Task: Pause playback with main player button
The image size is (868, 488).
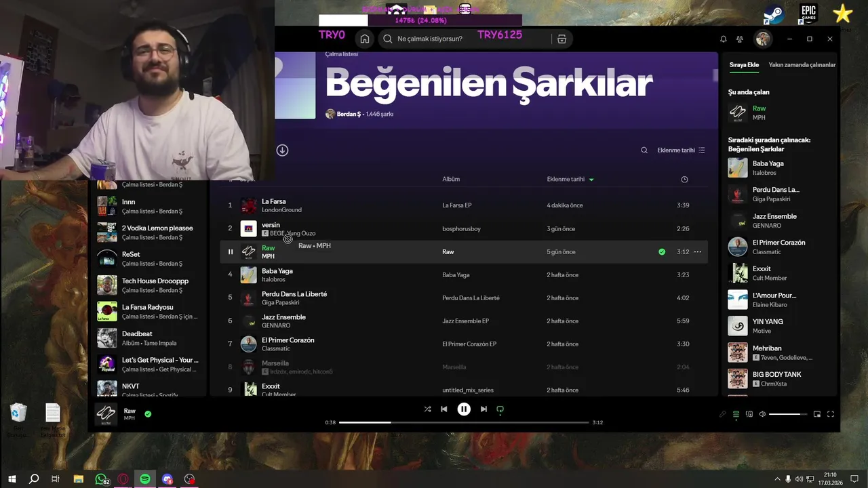Action: [464, 409]
